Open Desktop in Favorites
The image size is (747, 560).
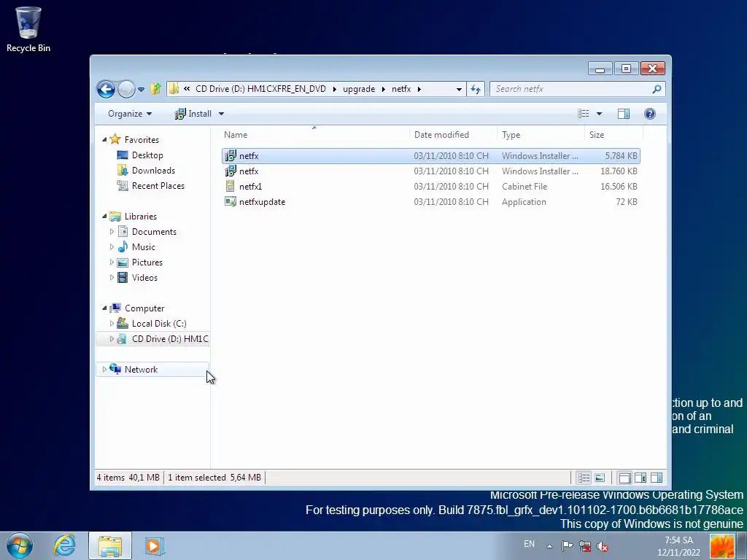click(x=147, y=155)
